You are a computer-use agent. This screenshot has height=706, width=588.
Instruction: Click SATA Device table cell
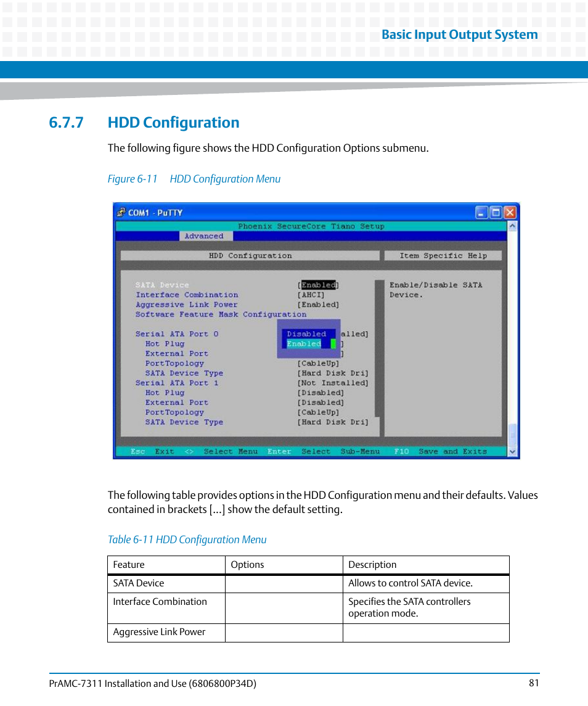point(166,583)
